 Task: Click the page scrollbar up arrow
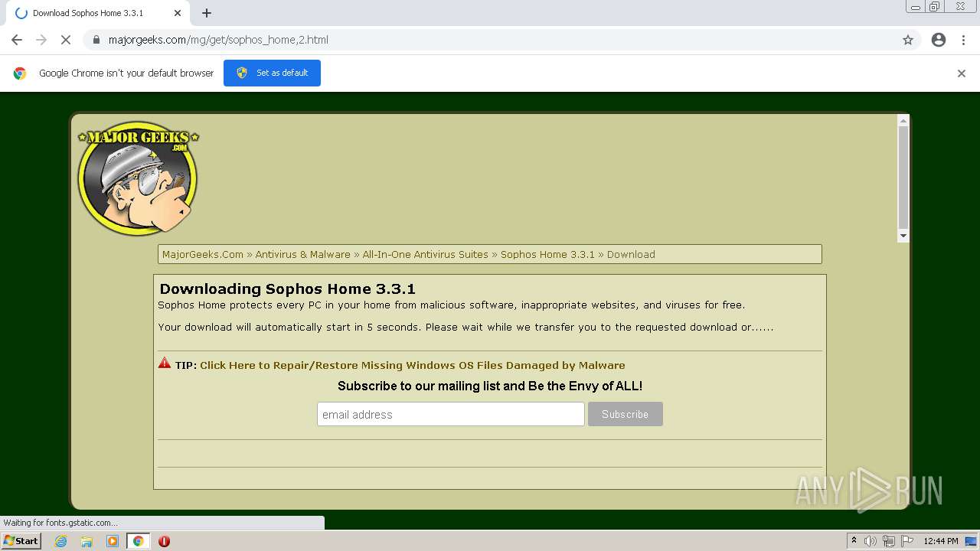pos(903,121)
